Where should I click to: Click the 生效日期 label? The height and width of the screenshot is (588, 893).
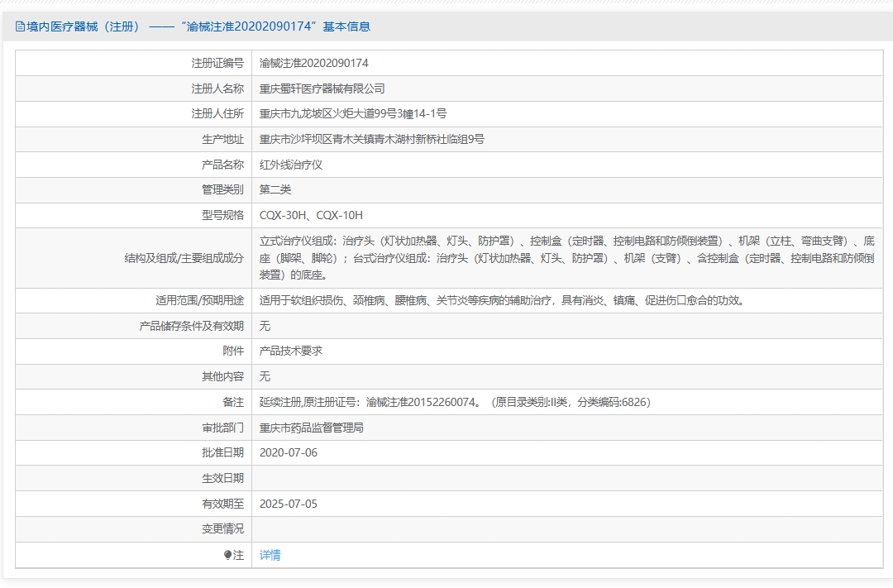point(222,479)
